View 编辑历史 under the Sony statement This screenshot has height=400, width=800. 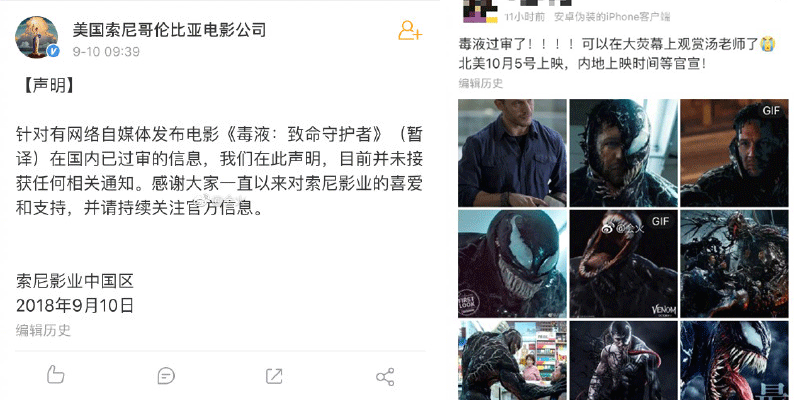click(x=43, y=330)
